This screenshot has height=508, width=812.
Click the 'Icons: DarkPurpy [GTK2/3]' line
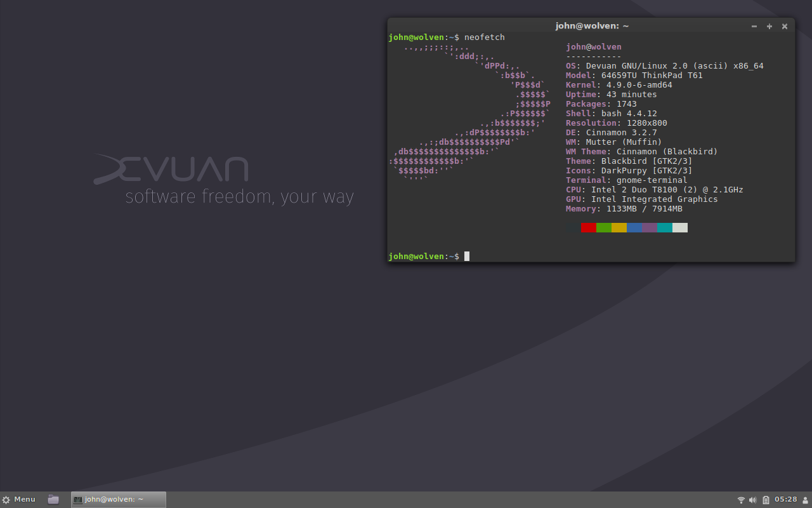pyautogui.click(x=629, y=171)
